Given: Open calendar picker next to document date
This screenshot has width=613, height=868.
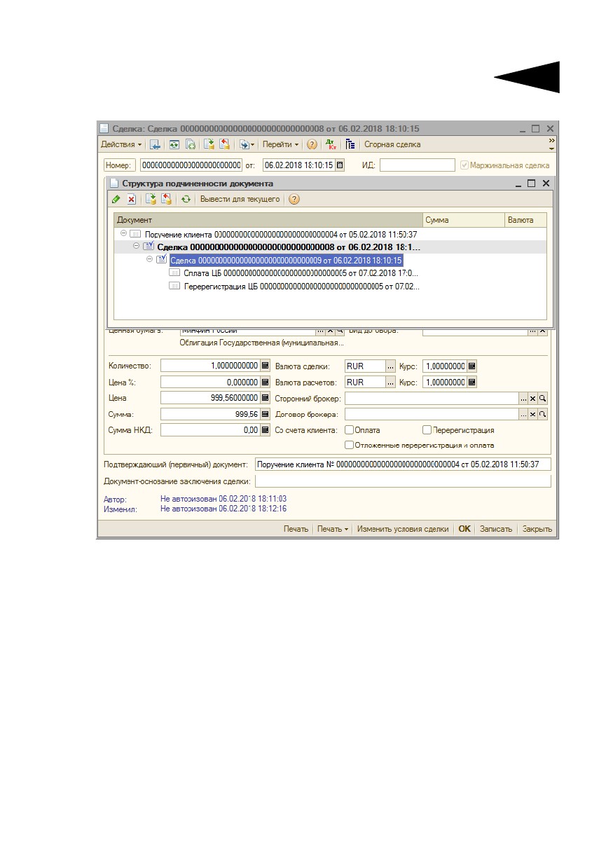Looking at the screenshot, I should (340, 165).
